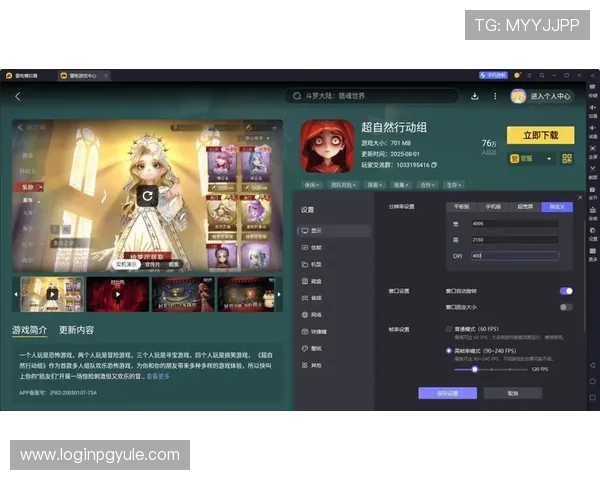The height and width of the screenshot is (480, 600).
Task: Expand the 合作 tag
Action: pyautogui.click(x=427, y=185)
